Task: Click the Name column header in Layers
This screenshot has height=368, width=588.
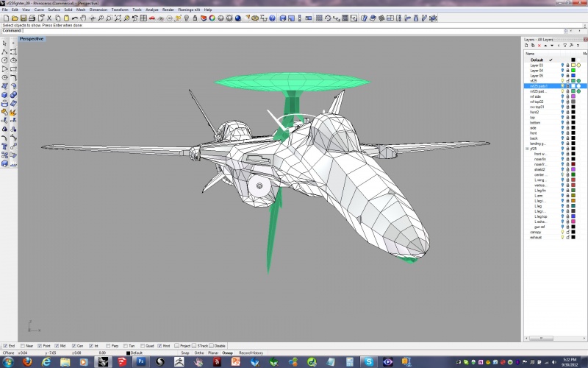Action: pos(530,54)
